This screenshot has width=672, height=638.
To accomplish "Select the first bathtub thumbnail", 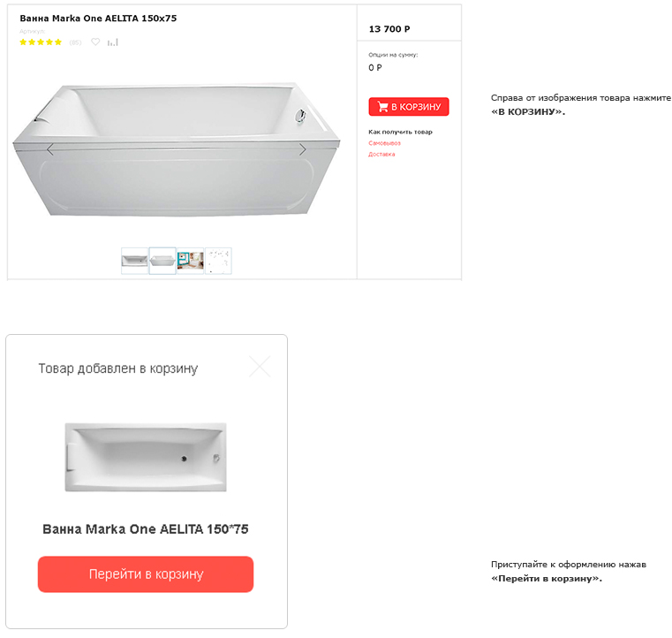I will [x=134, y=261].
